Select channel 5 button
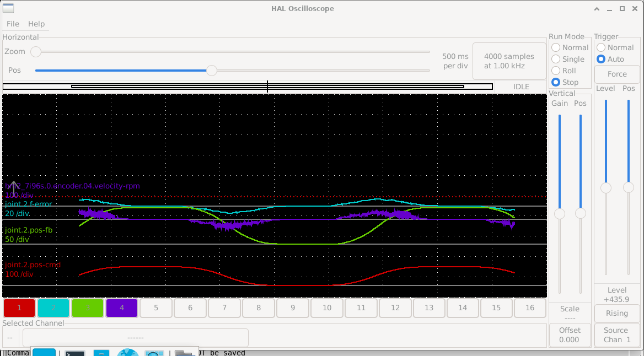 (x=156, y=308)
